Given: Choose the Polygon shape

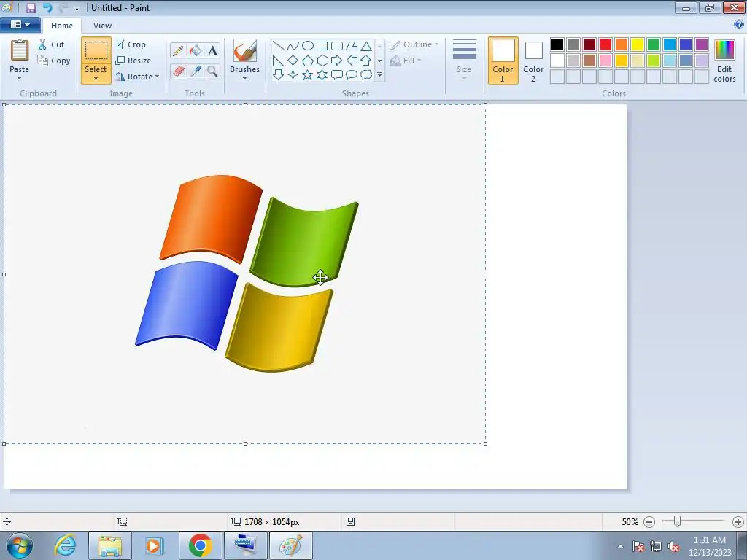Looking at the screenshot, I should click(x=352, y=46).
